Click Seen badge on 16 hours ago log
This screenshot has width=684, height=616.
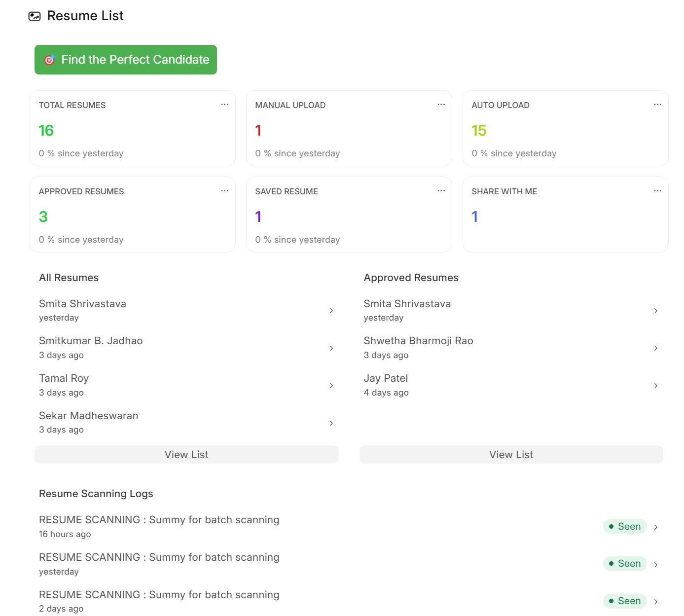pos(625,526)
